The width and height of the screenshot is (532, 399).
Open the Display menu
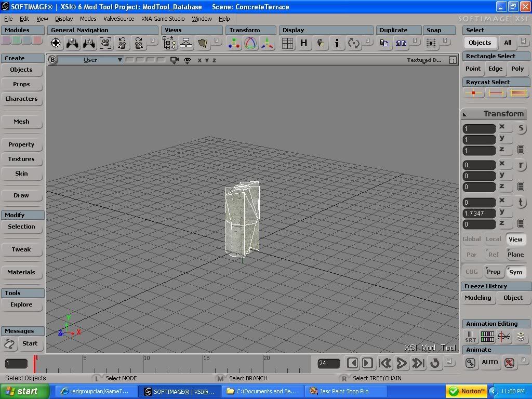[64, 19]
